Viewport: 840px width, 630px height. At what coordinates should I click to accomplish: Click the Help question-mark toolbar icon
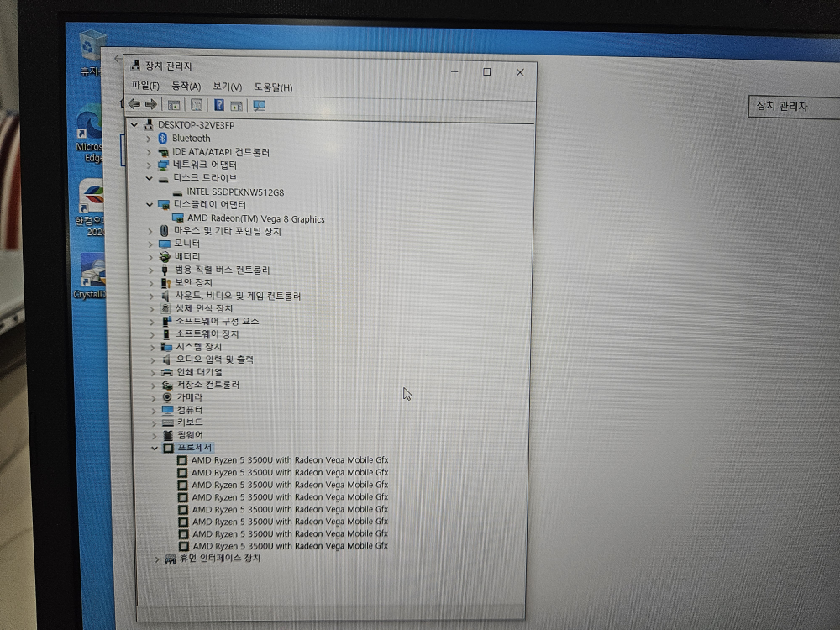(x=219, y=105)
